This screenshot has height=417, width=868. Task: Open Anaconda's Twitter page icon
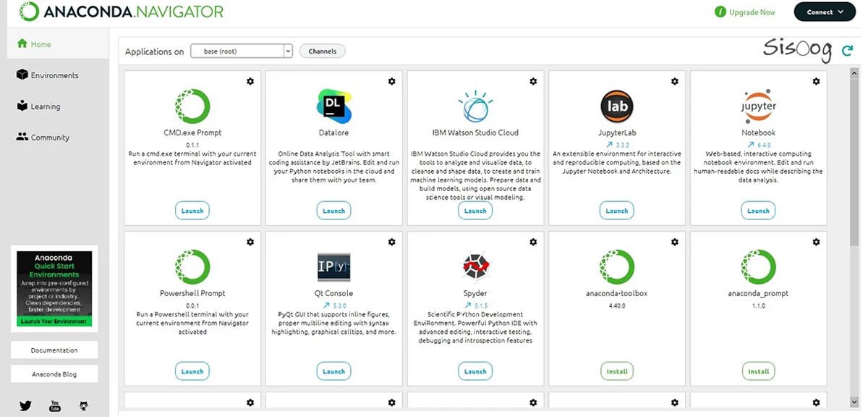25,405
